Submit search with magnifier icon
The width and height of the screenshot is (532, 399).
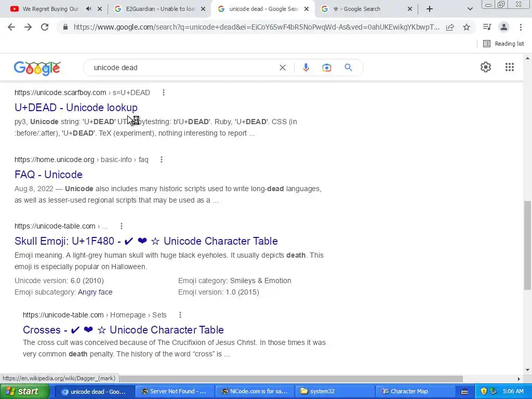click(x=348, y=68)
